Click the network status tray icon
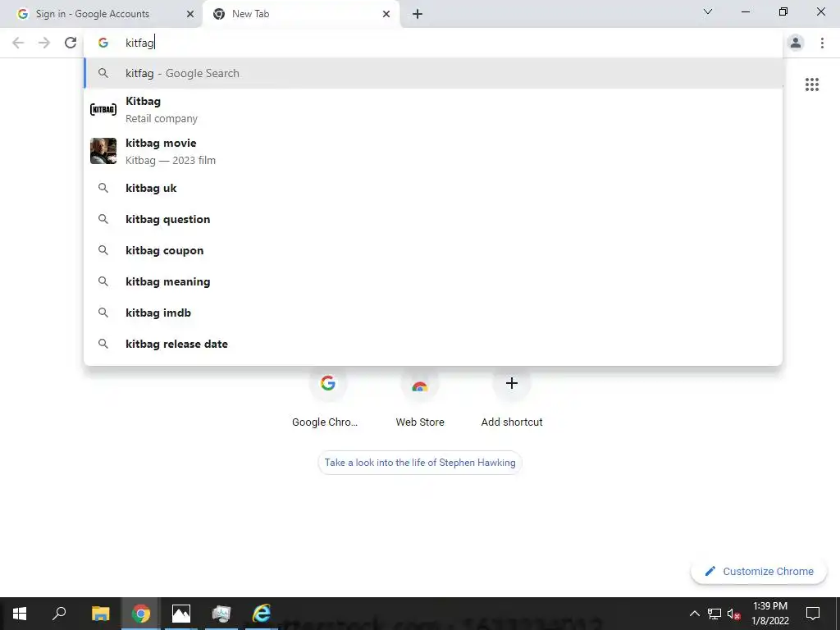The height and width of the screenshot is (630, 840). coord(714,614)
